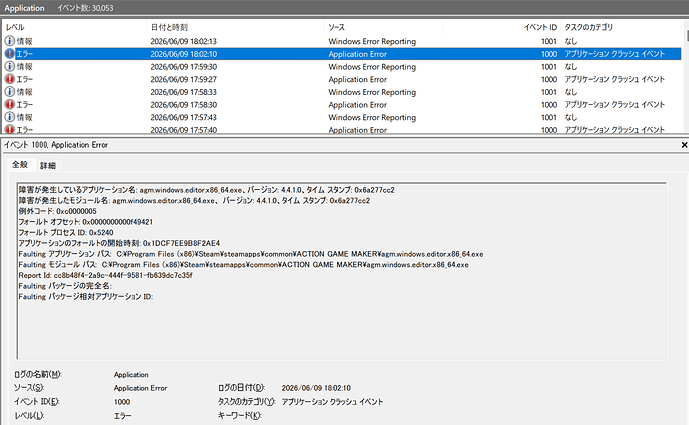
Task: Click the error icon of the 17:57:40 event
Action: click(9, 129)
